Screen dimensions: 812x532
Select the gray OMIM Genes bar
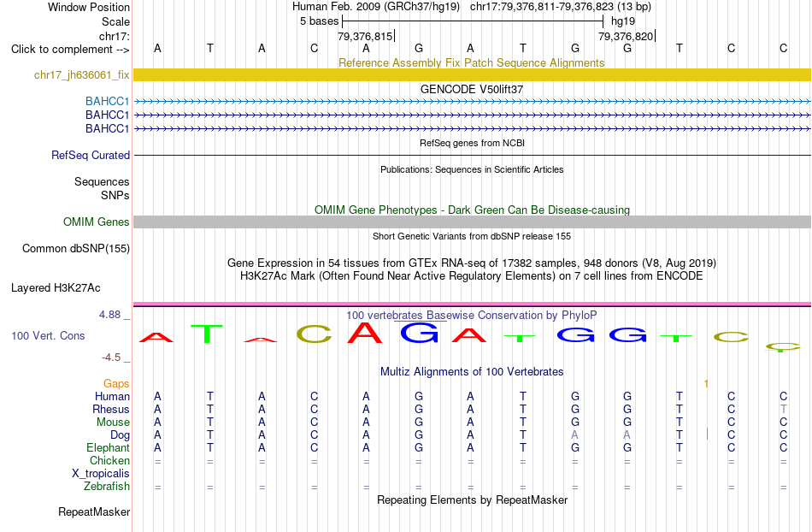(x=473, y=222)
